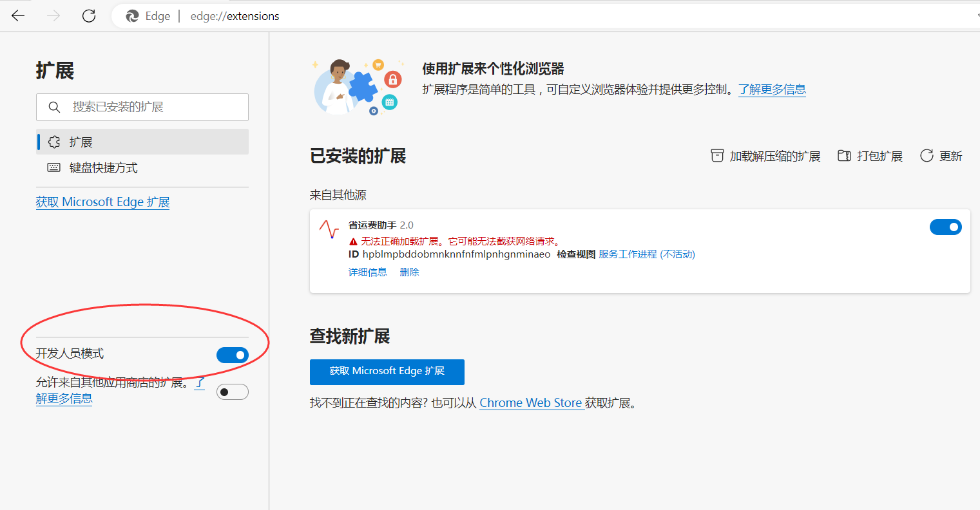Click 打包扩展 button

[x=870, y=156]
